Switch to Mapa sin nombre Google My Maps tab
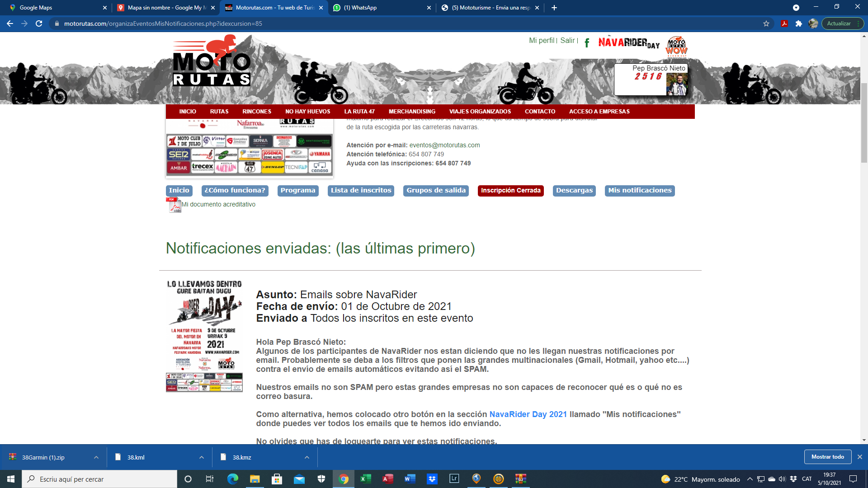The image size is (868, 488). tap(165, 8)
